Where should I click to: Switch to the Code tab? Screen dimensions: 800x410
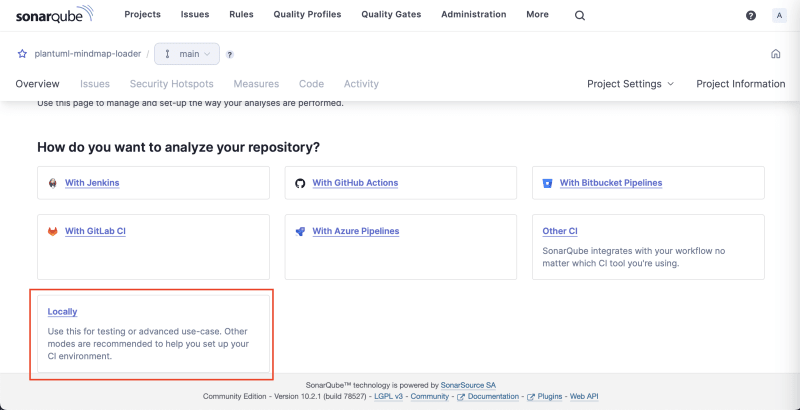pyautogui.click(x=311, y=84)
